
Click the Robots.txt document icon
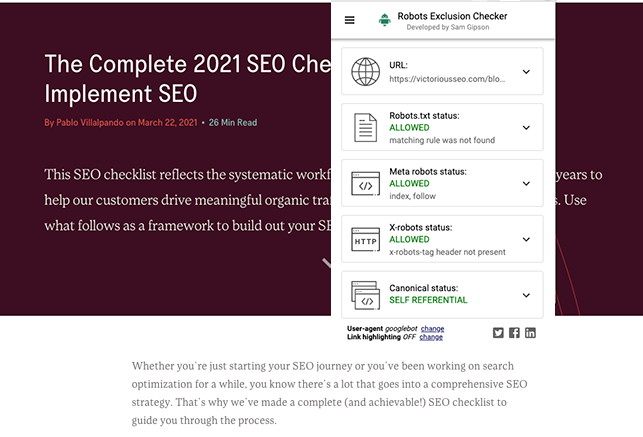tap(366, 128)
